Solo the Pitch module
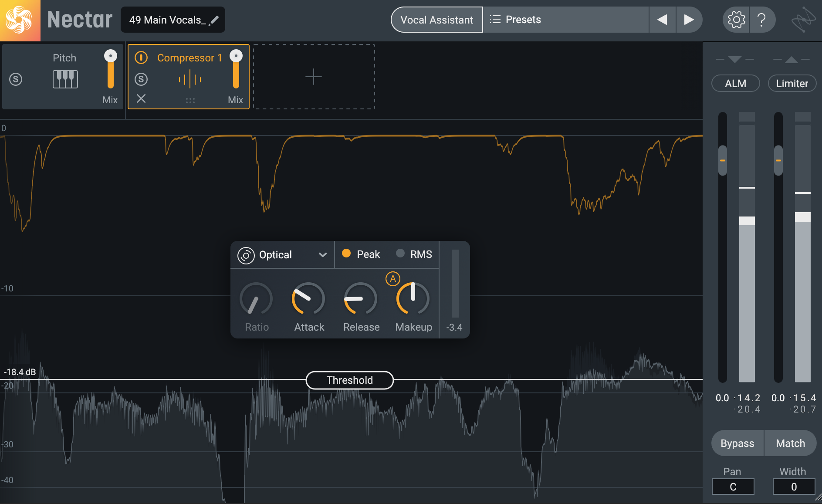 pos(16,79)
